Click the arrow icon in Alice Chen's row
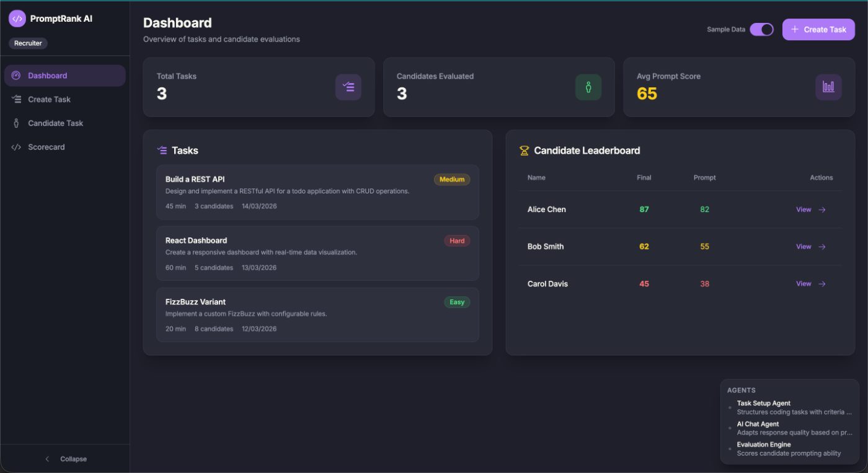 (x=822, y=210)
